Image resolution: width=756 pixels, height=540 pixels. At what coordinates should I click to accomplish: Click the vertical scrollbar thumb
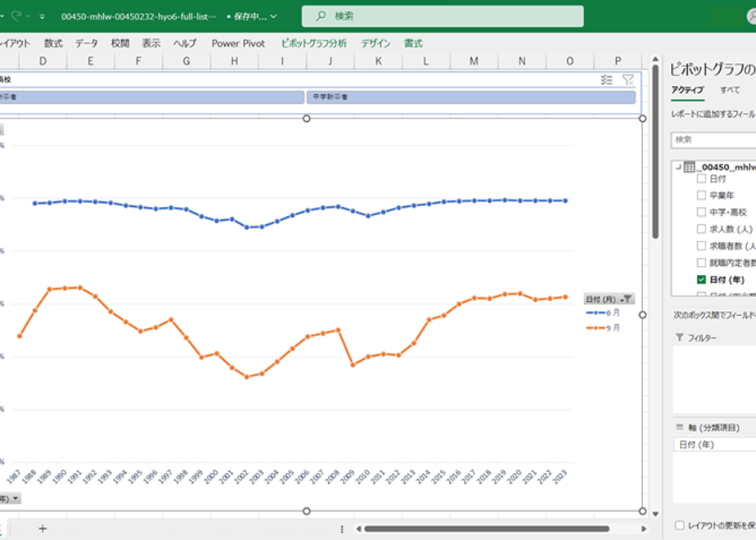[655, 151]
